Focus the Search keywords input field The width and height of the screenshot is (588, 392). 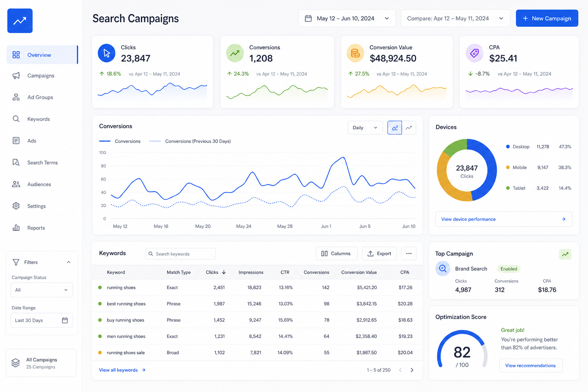pos(180,254)
